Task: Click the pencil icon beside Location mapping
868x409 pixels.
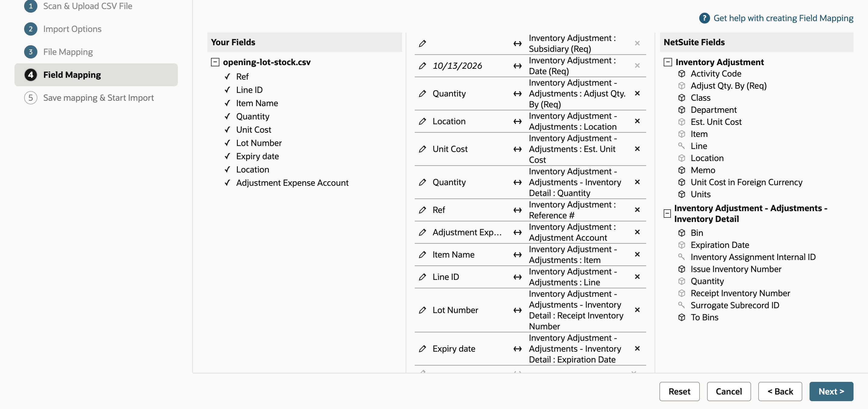Action: pyautogui.click(x=422, y=121)
